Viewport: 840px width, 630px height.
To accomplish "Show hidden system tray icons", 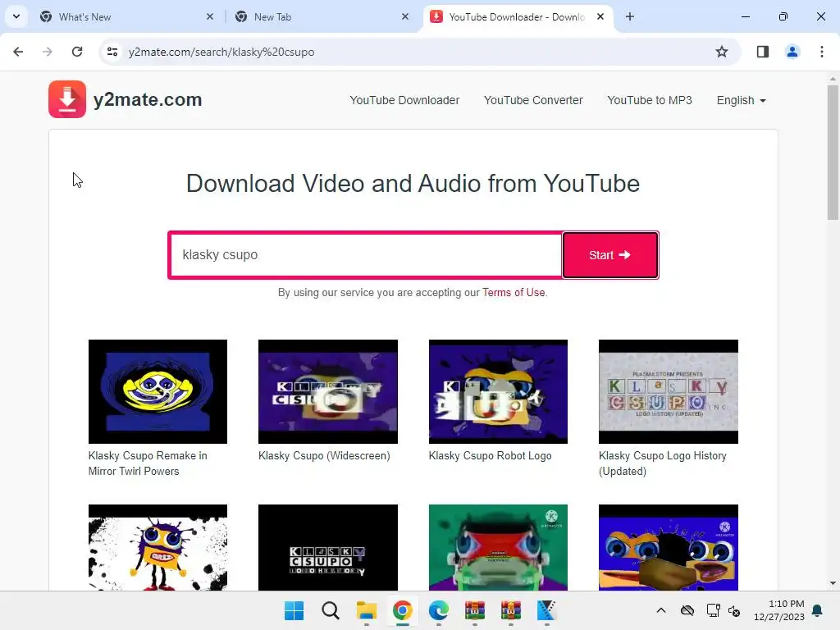I will (661, 610).
